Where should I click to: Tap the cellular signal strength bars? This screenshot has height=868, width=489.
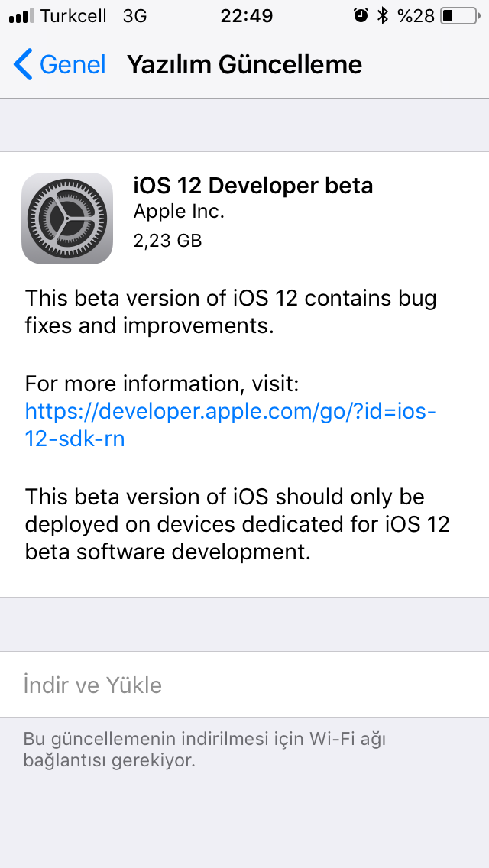tap(21, 16)
